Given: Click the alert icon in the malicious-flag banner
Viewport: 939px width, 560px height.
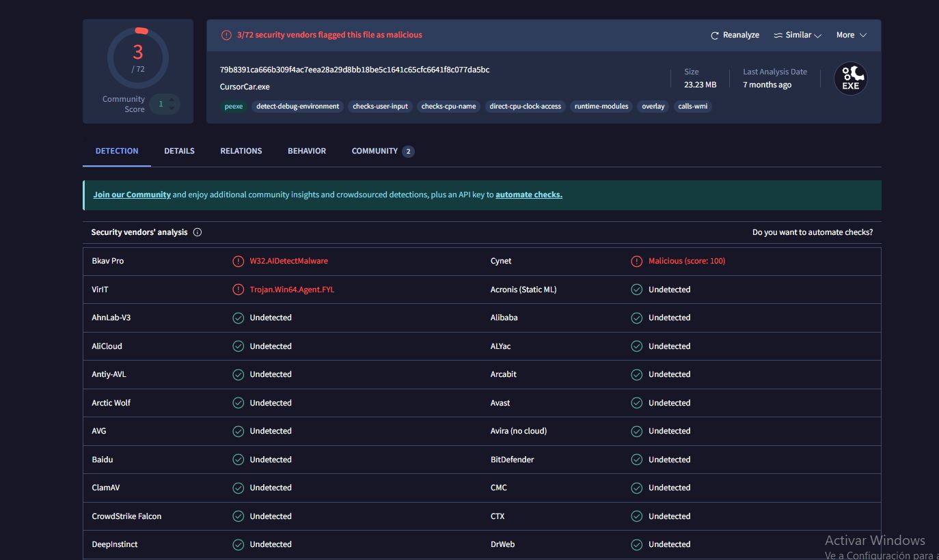Looking at the screenshot, I should click(226, 35).
